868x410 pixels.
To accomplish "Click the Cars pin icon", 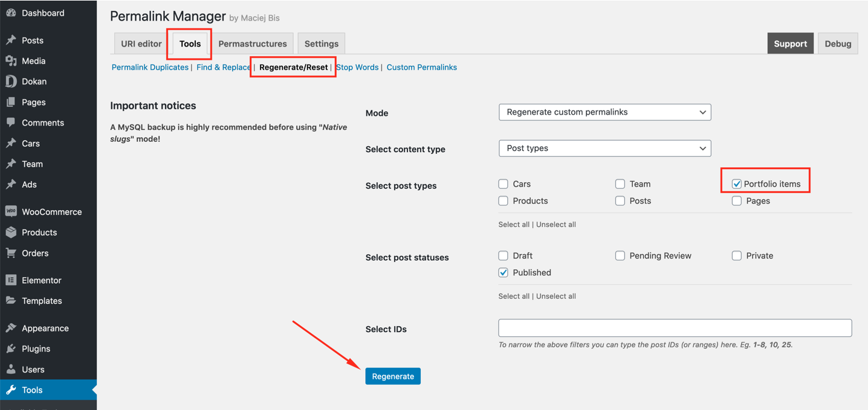I will [x=11, y=144].
